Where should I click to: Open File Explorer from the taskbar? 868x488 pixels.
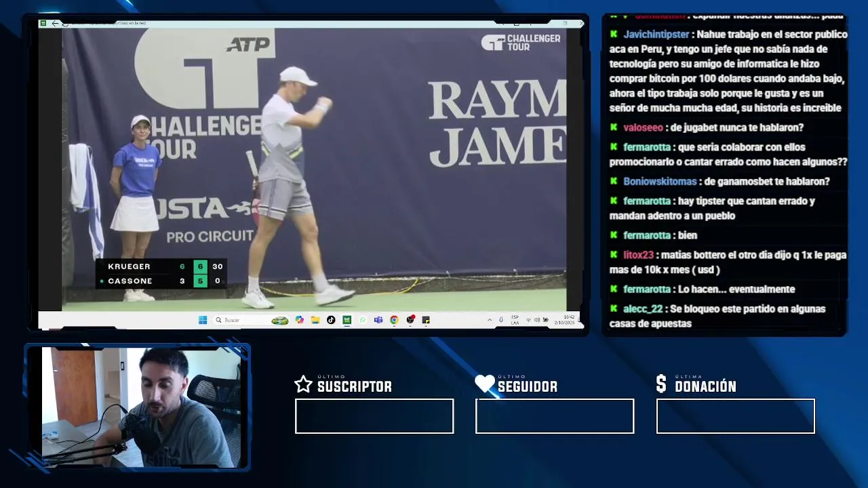click(x=315, y=320)
